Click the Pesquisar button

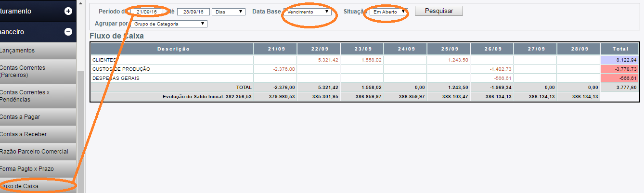tap(438, 11)
